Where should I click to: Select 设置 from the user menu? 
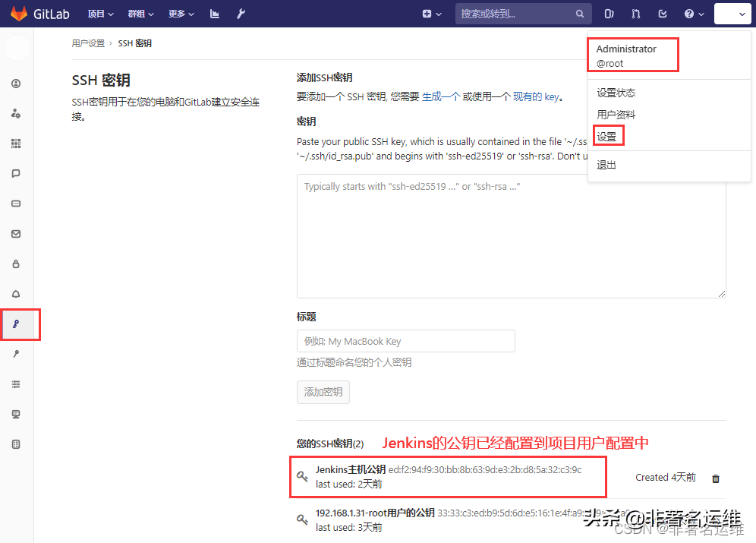pos(607,135)
